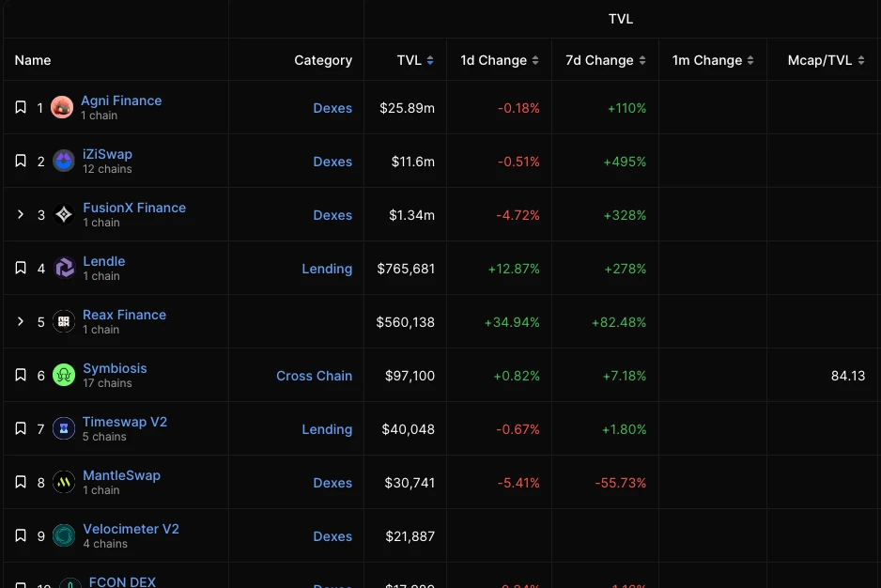This screenshot has height=588, width=881.
Task: Select Lendle TVL value $765,681
Action: click(x=406, y=269)
